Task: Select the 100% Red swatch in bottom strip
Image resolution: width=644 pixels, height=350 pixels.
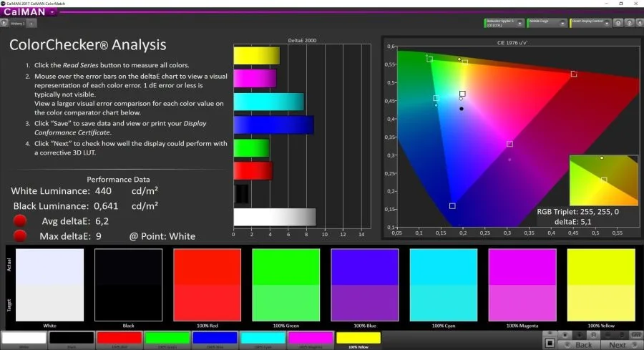Action: 119,338
